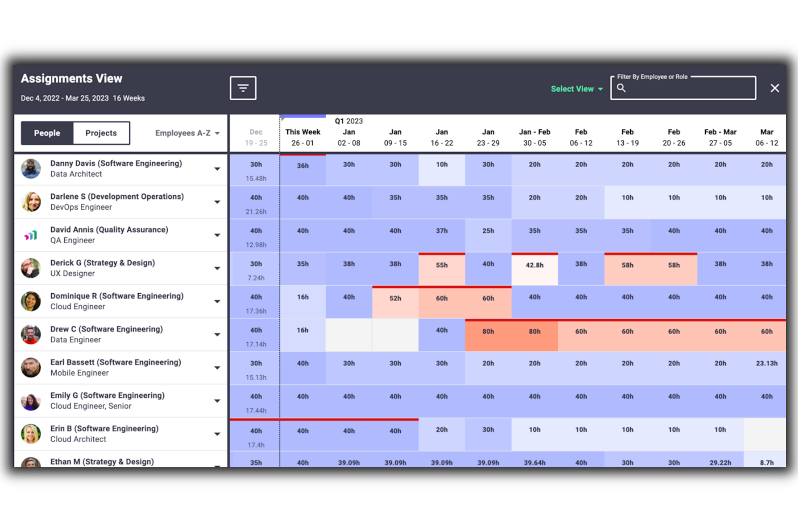Screen dimensions: 798x532
Task: Click Drew C's avatar photo
Action: (31, 334)
